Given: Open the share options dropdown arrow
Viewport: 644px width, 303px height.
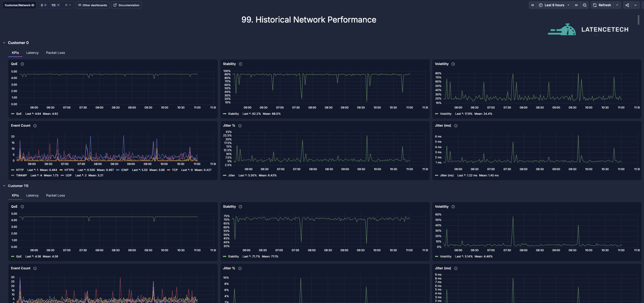Looking at the screenshot, I should [x=635, y=5].
